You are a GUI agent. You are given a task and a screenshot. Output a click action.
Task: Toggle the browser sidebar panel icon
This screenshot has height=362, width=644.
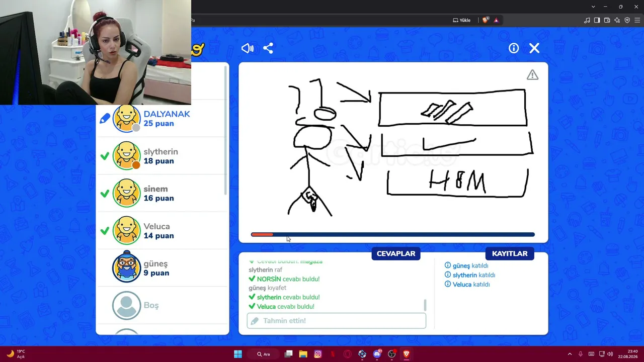tap(597, 20)
